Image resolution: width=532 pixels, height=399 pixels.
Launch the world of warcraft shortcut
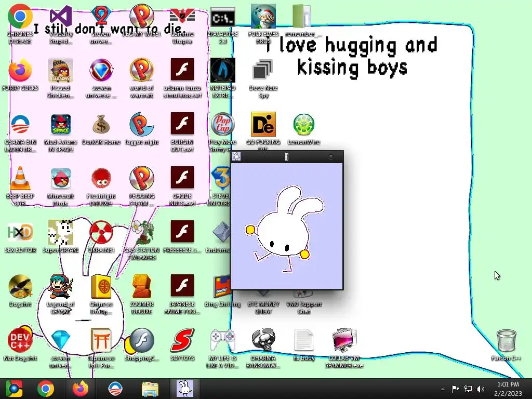(x=142, y=70)
